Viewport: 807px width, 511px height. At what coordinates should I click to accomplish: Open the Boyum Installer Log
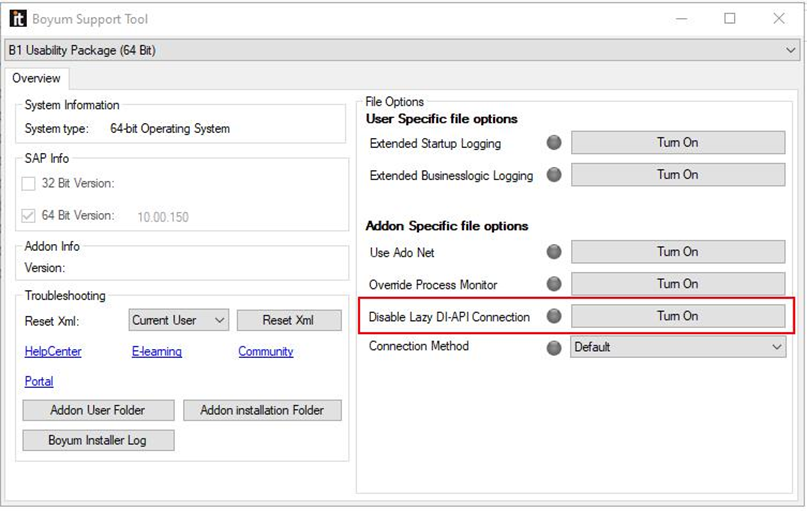point(98,440)
